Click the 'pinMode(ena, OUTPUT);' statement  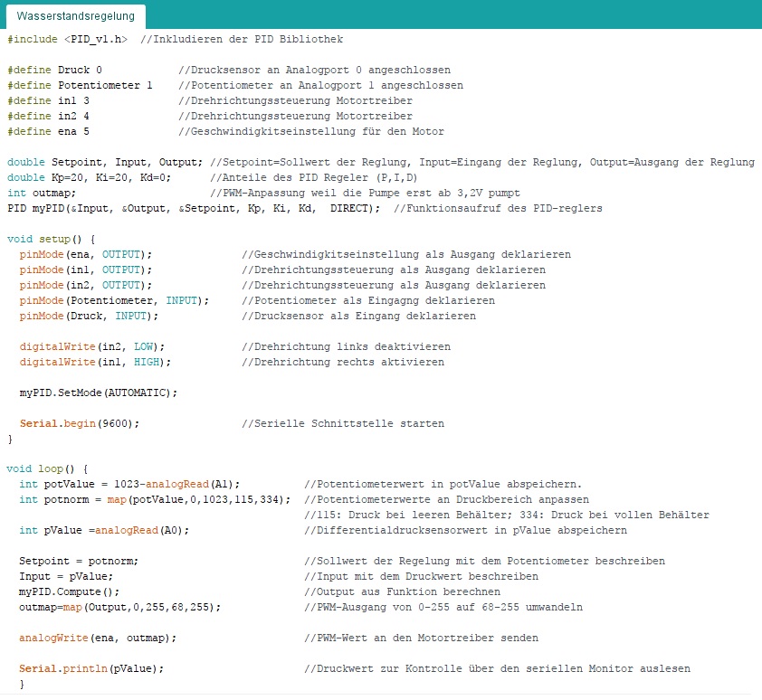pyautogui.click(x=86, y=254)
